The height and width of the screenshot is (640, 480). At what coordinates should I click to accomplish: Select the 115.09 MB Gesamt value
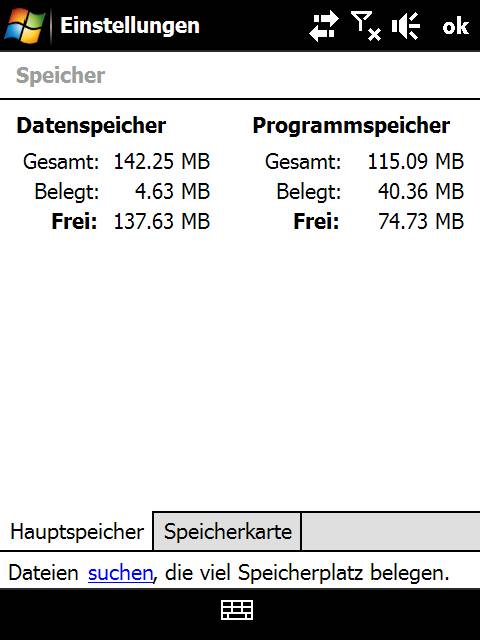click(x=416, y=161)
